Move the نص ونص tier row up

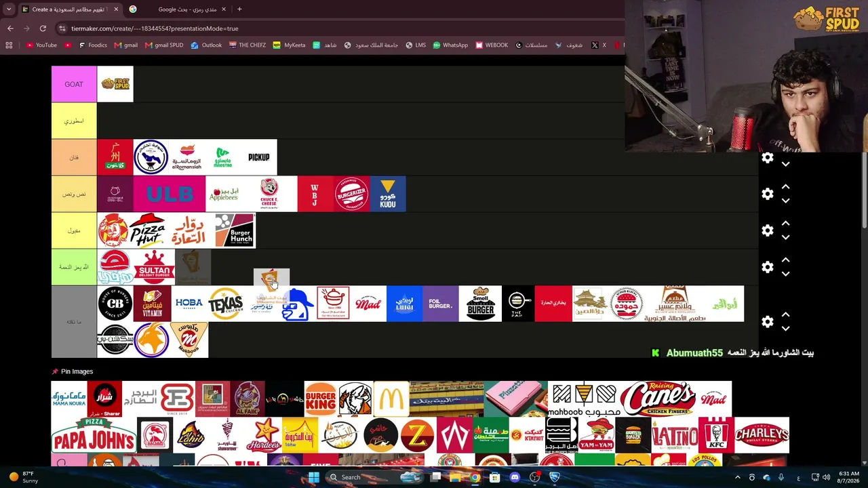[785, 187]
